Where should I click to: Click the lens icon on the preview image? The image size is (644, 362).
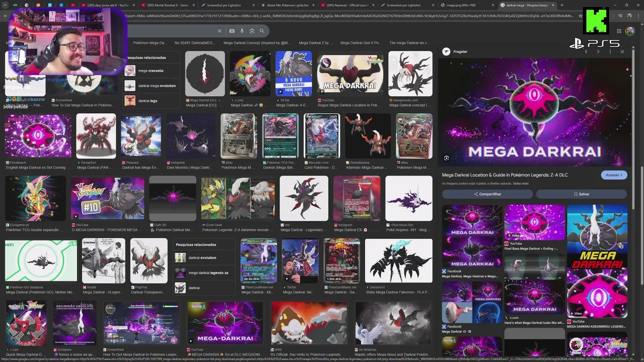[446, 158]
